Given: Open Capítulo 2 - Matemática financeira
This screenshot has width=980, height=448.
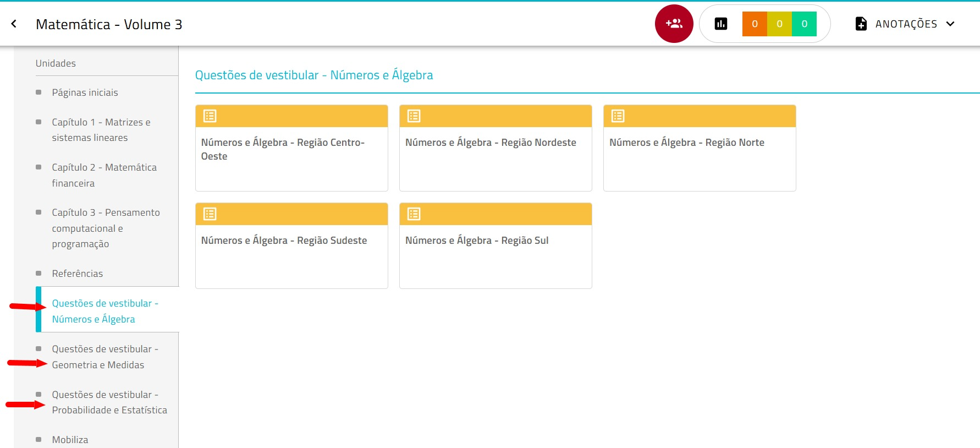Looking at the screenshot, I should (x=104, y=175).
